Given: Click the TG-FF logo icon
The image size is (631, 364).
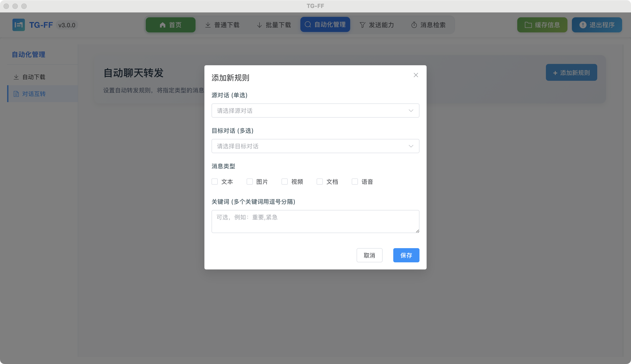Looking at the screenshot, I should [x=18, y=25].
